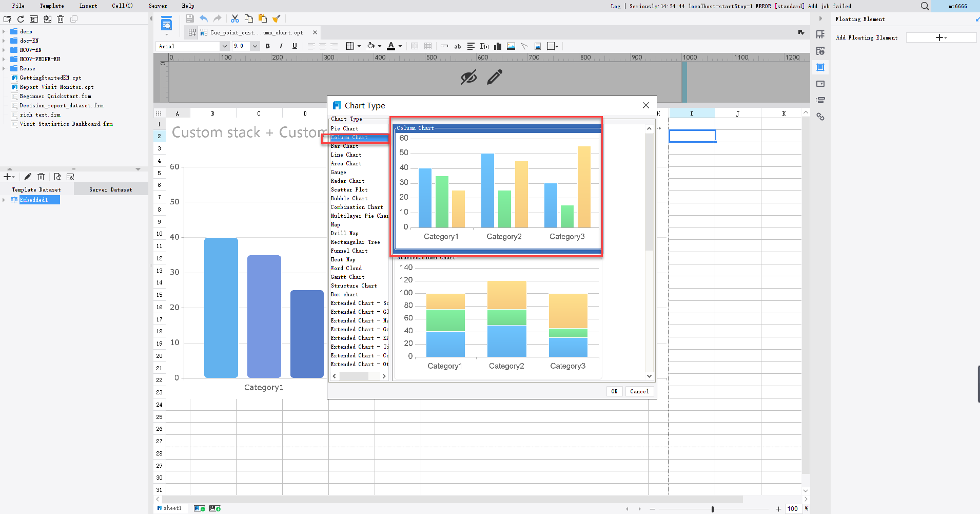The width and height of the screenshot is (980, 514).
Task: Click the Undo arrow icon
Action: [204, 18]
